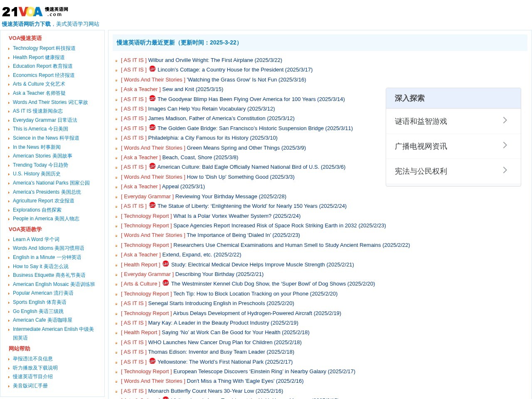Click LRC icon next to Yellowstone article
This screenshot has width=532, height=399.
pyautogui.click(x=152, y=361)
